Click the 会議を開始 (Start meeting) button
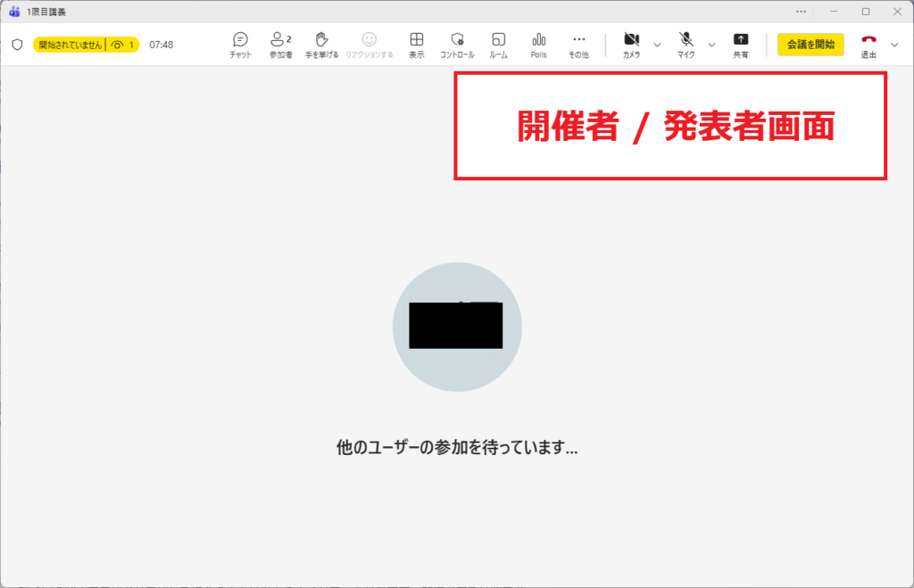914x588 pixels. [x=810, y=45]
